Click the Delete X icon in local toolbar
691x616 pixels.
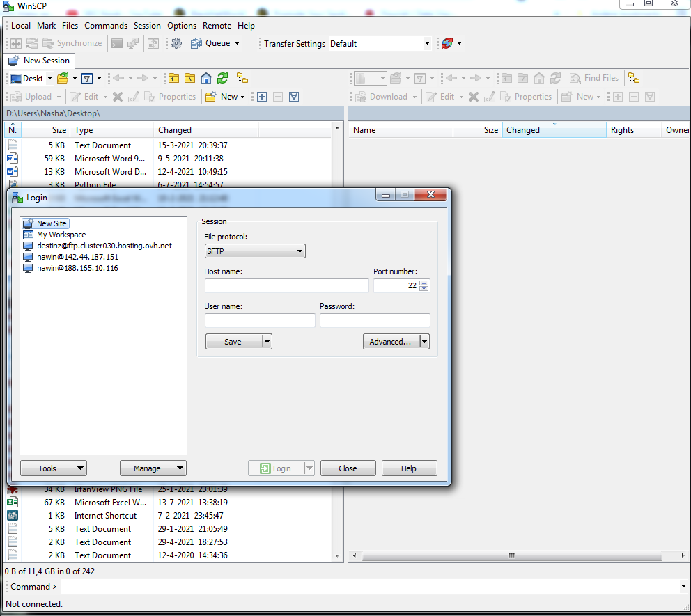118,97
